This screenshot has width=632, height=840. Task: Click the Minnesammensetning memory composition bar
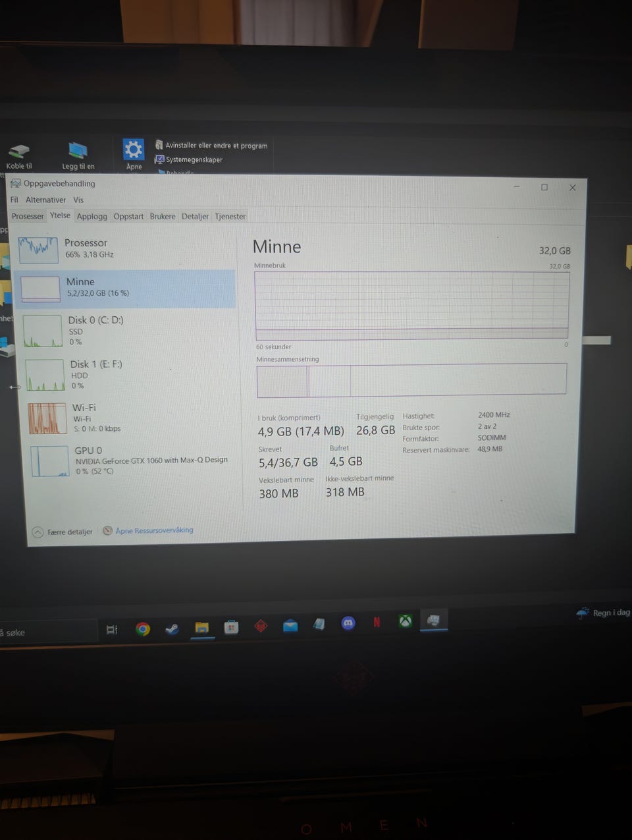[x=411, y=380]
